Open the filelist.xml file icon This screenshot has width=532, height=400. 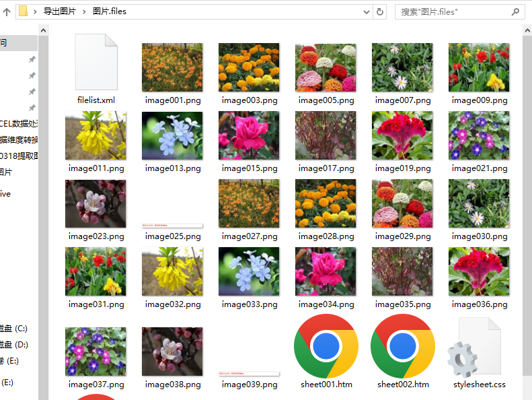tap(96, 62)
